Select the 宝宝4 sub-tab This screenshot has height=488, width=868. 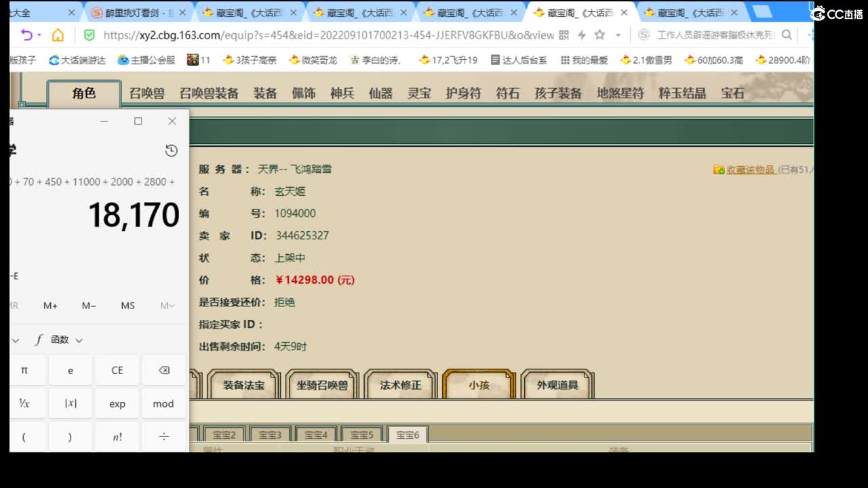coord(316,434)
